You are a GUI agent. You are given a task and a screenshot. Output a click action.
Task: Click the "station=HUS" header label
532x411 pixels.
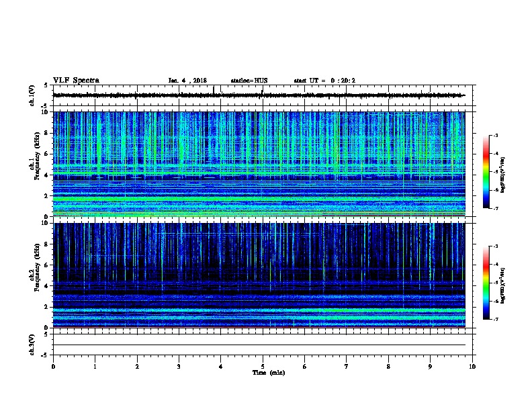point(249,81)
